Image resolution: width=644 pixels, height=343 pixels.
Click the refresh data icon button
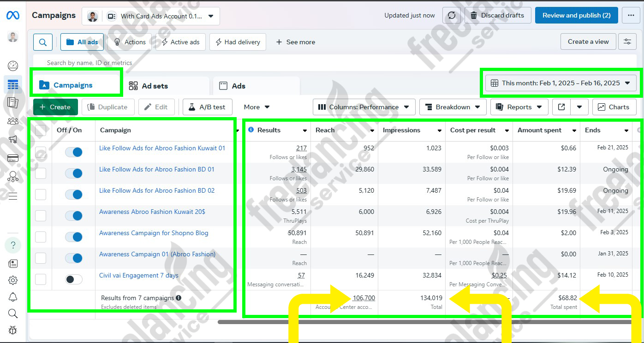pos(452,15)
